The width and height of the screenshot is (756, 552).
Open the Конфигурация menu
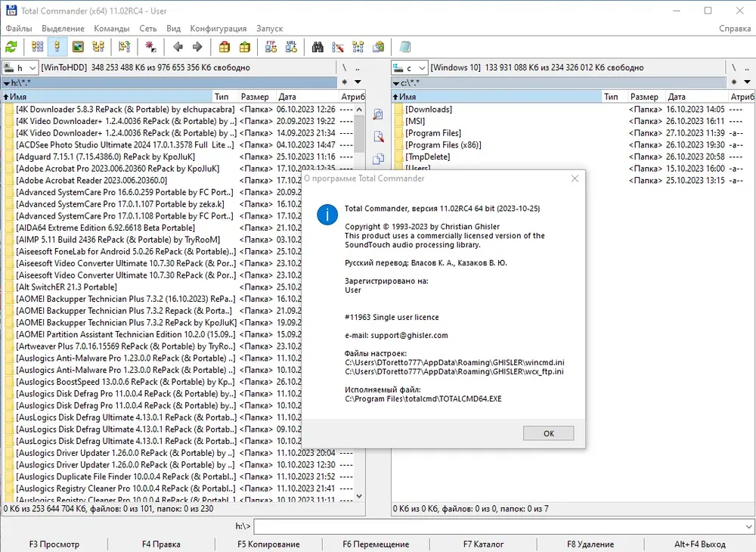click(x=218, y=29)
